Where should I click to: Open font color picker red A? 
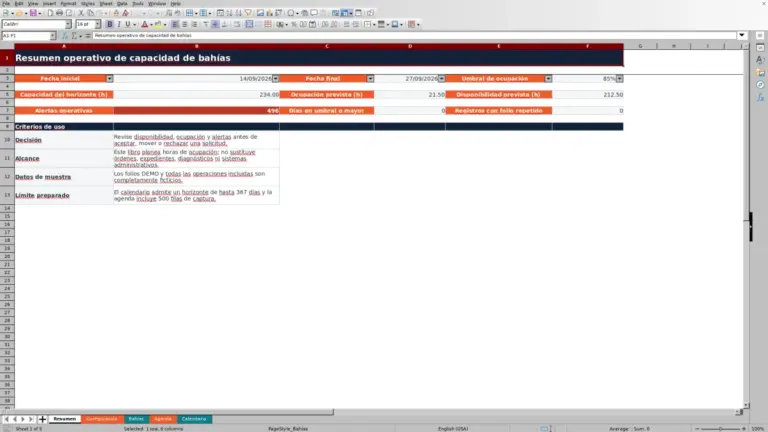144,24
